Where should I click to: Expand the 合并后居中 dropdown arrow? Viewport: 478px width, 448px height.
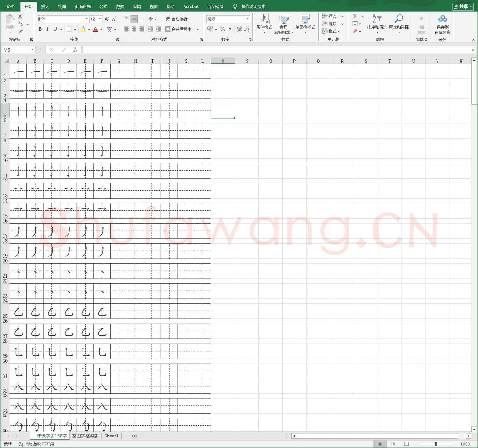[198, 29]
